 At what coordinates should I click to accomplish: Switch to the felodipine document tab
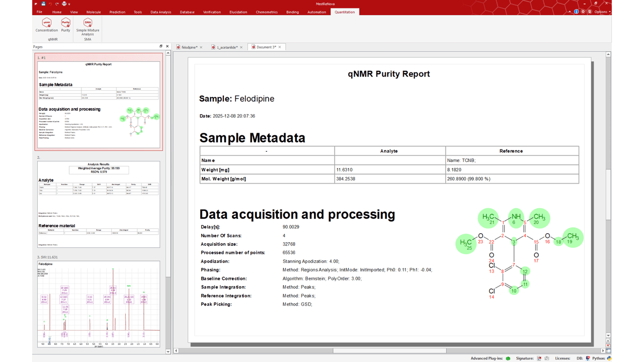click(x=188, y=47)
